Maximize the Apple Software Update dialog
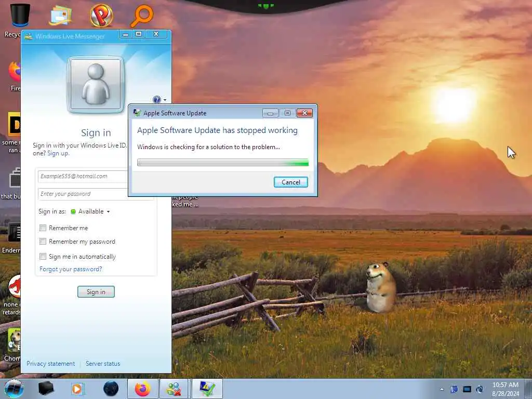 [x=287, y=113]
